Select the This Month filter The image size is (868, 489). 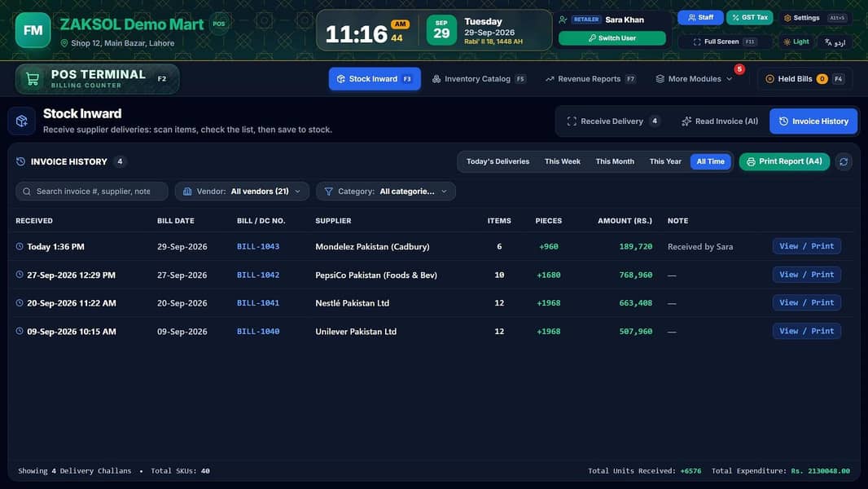[x=615, y=161]
